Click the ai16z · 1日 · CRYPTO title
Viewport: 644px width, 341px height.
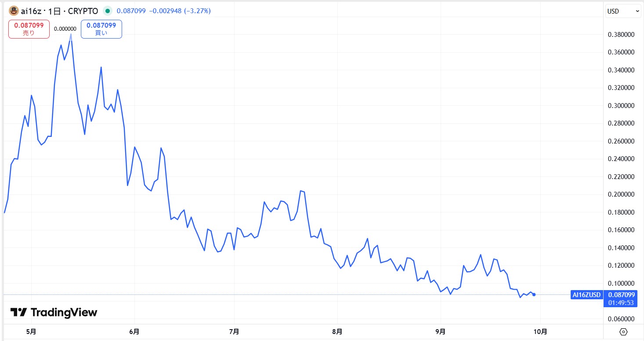tap(59, 11)
